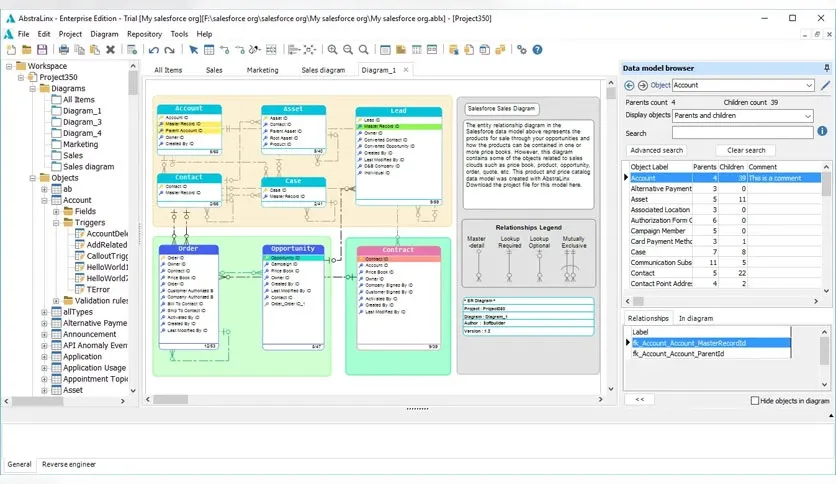Open the Diagram menu
The width and height of the screenshot is (836, 484).
[x=104, y=34]
